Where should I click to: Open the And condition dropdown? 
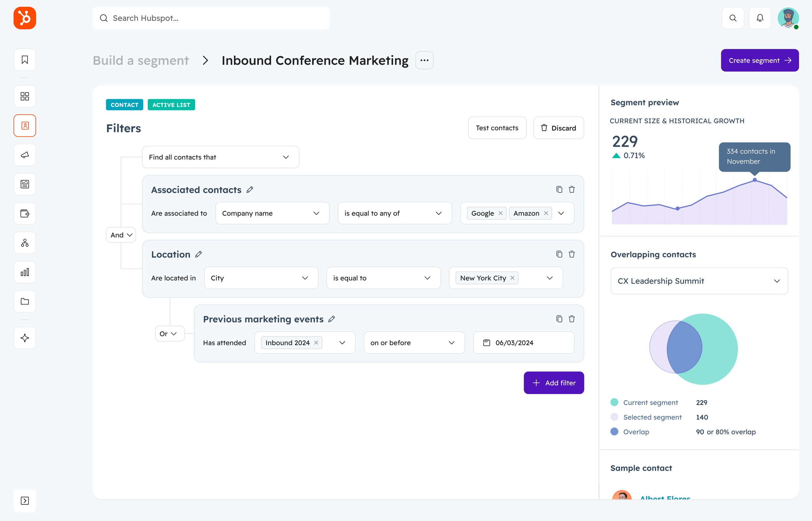pyautogui.click(x=121, y=235)
